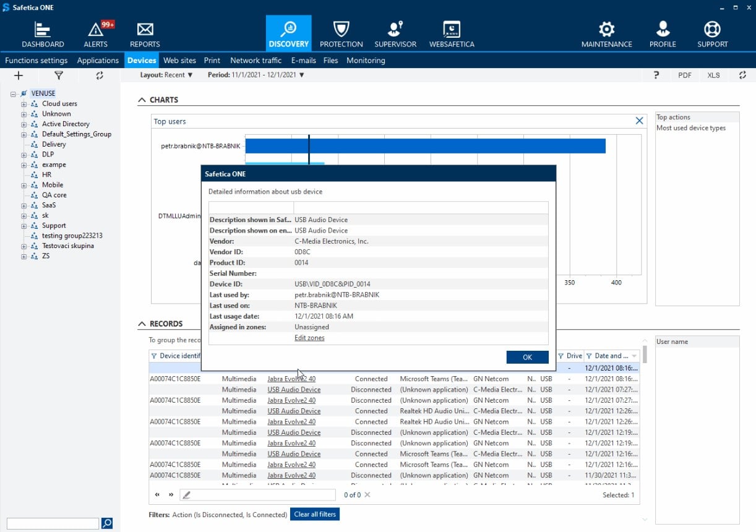The image size is (756, 532).
Task: Select testing group223213 tree item
Action: click(72, 236)
